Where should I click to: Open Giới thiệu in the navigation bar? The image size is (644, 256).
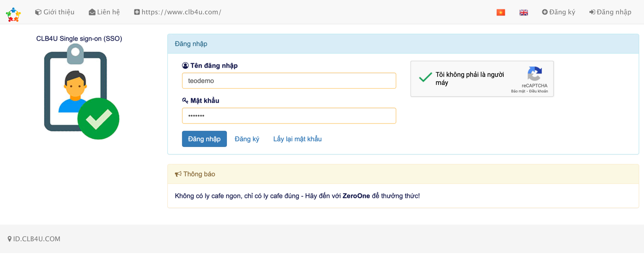(55, 12)
